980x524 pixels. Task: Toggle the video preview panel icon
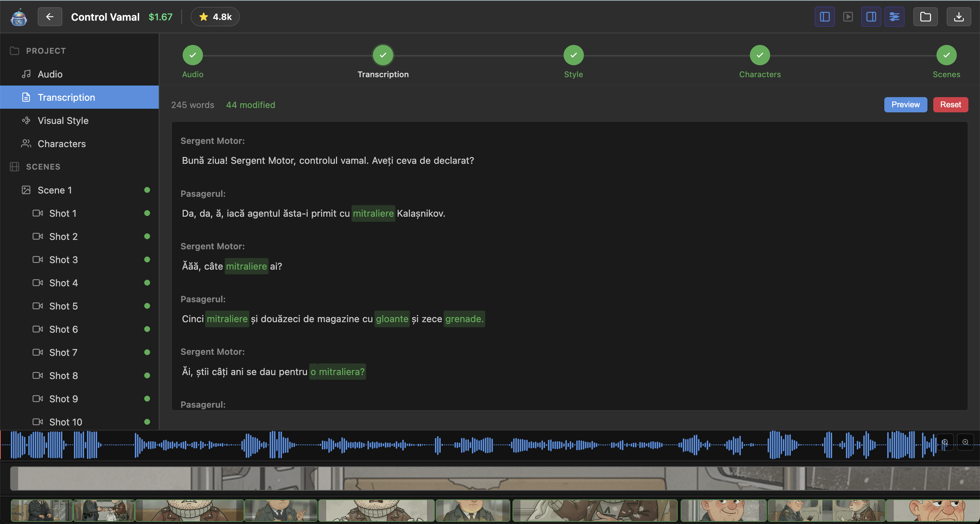tap(848, 17)
